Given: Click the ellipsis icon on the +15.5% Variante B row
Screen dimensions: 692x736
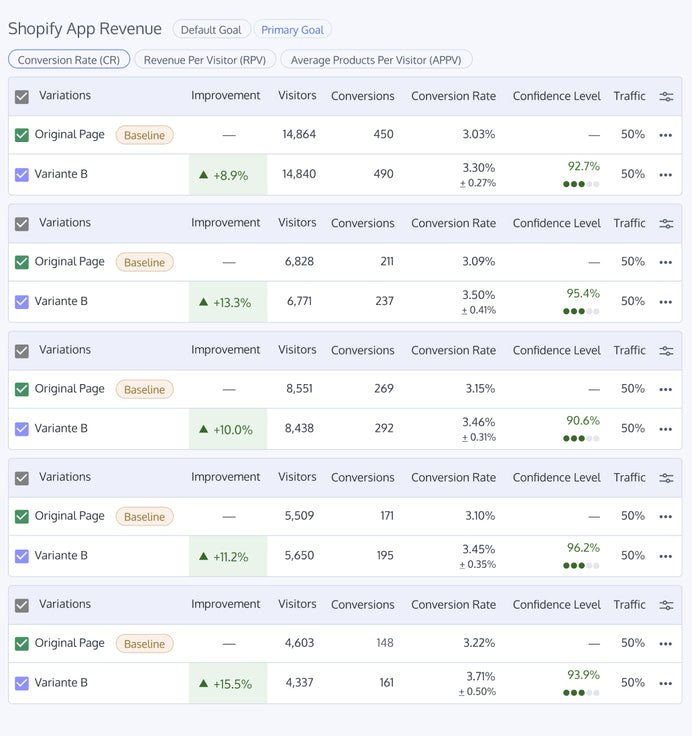Looking at the screenshot, I should [666, 683].
